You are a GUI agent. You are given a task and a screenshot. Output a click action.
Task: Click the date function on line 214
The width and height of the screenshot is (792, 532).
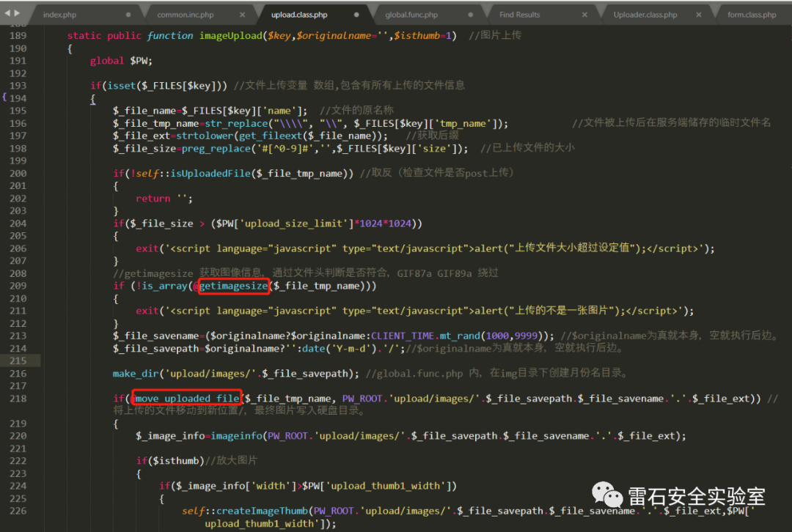click(314, 349)
